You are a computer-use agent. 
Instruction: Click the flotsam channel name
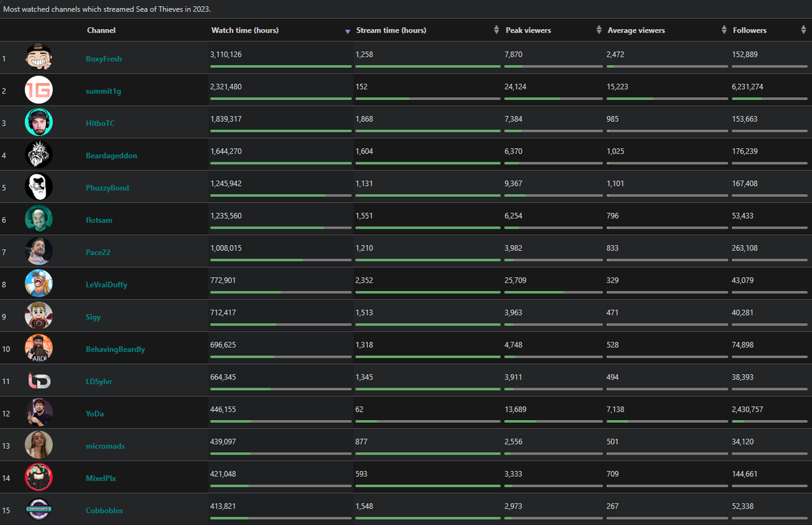pos(99,221)
